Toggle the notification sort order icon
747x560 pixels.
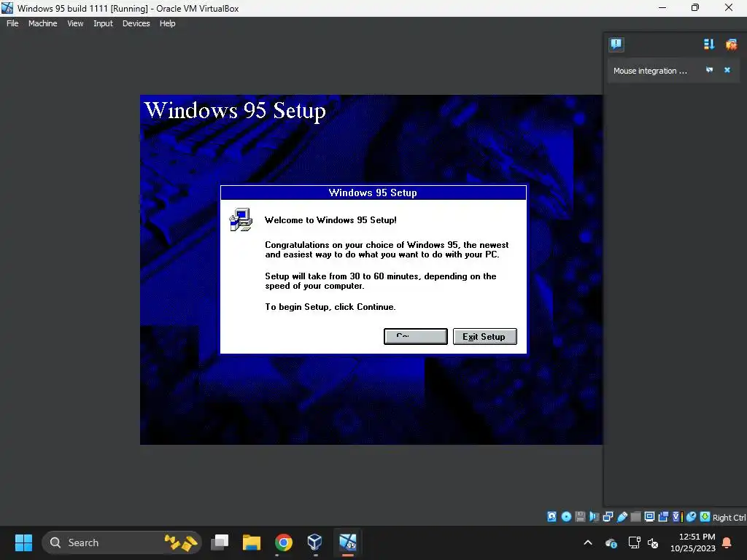click(709, 44)
